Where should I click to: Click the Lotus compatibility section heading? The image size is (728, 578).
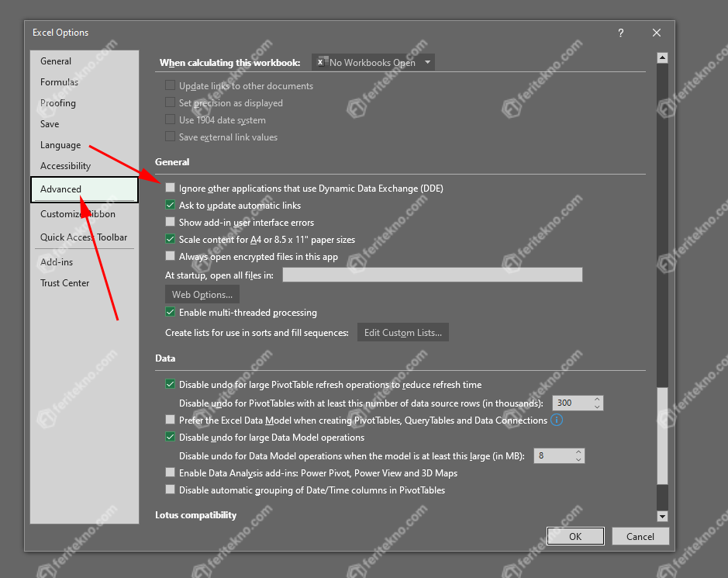[x=196, y=515]
